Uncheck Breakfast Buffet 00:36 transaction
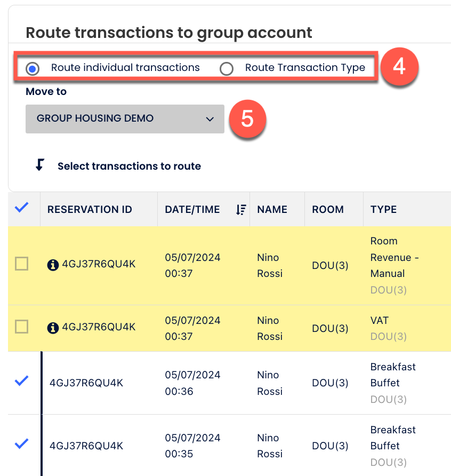 pos(22,381)
